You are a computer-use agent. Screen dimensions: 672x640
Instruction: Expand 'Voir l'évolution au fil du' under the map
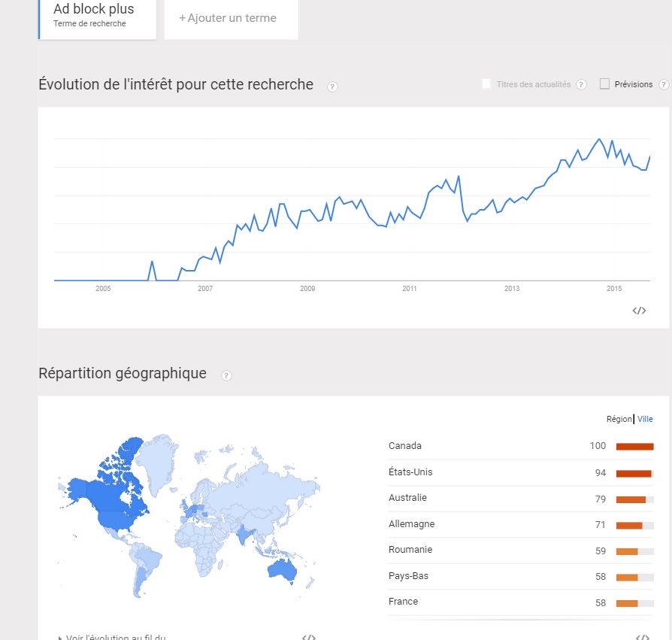click(x=112, y=637)
